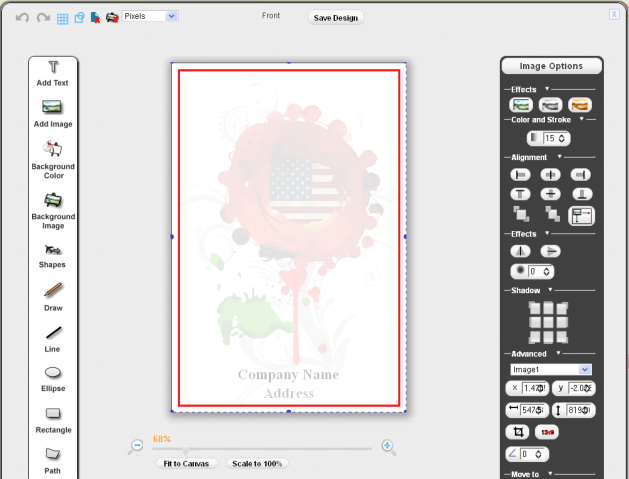629x479 pixels.
Task: Select the Add Image tool
Action: click(x=53, y=114)
